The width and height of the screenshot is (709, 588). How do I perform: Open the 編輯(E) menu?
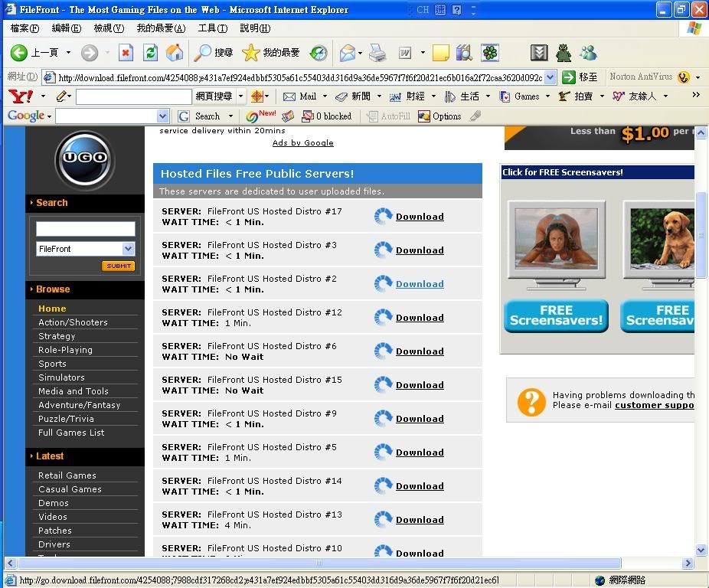tap(67, 28)
